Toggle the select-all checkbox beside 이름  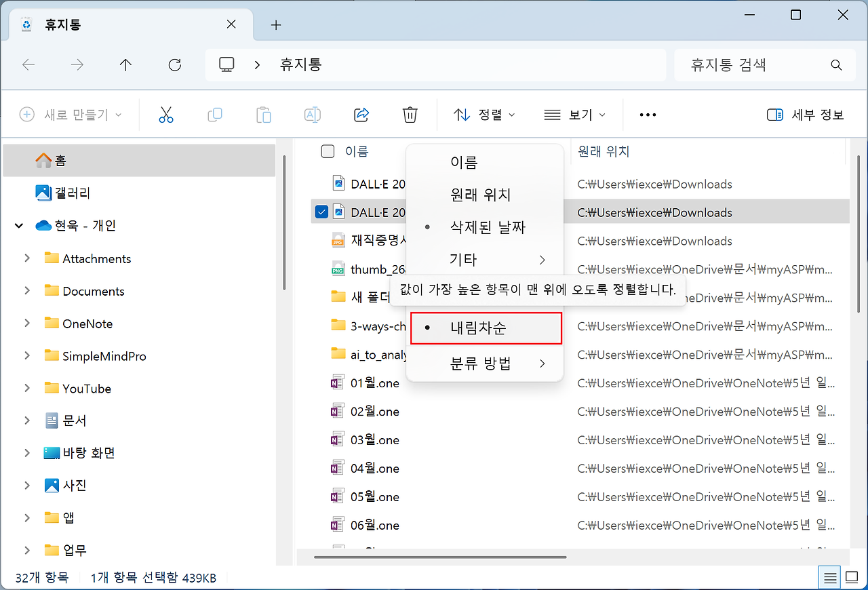pyautogui.click(x=328, y=151)
